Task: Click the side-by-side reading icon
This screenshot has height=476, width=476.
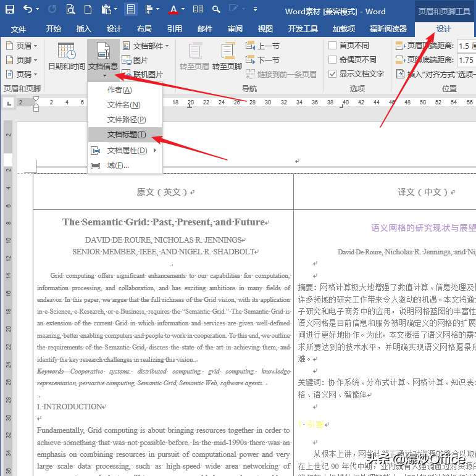Action: click(198, 9)
